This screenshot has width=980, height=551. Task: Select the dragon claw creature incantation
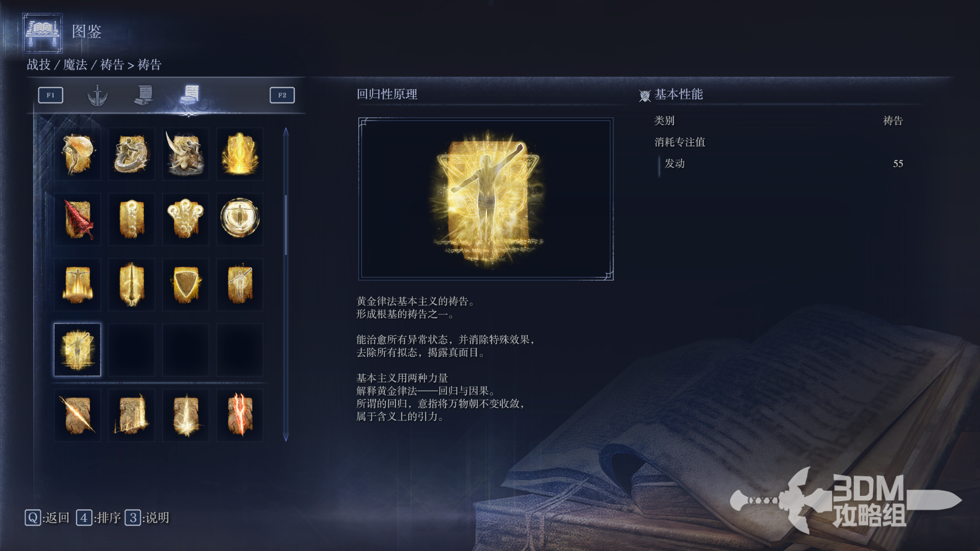pyautogui.click(x=186, y=154)
